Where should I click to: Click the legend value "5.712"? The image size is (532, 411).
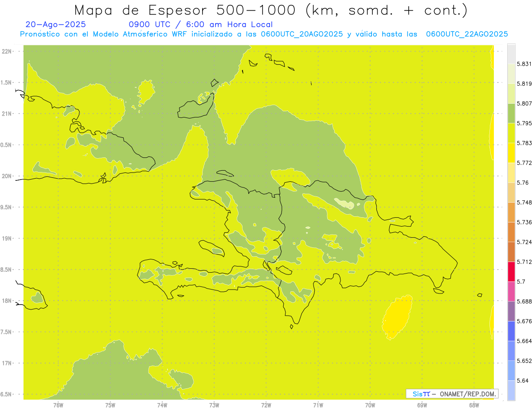(524, 262)
